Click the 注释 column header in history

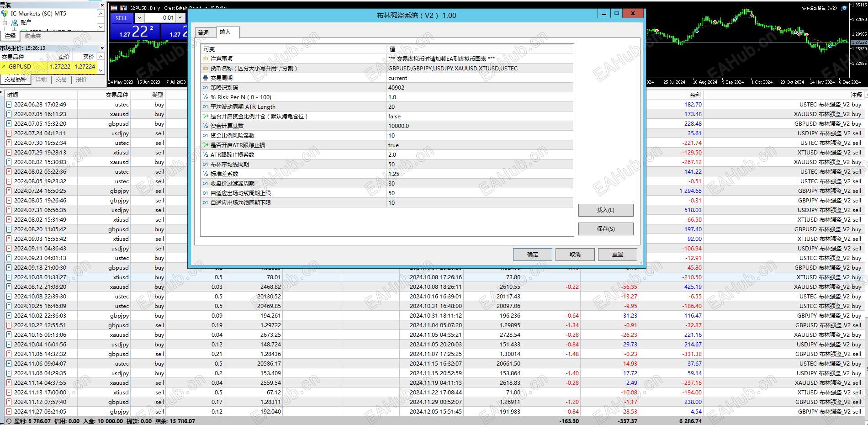783,95
